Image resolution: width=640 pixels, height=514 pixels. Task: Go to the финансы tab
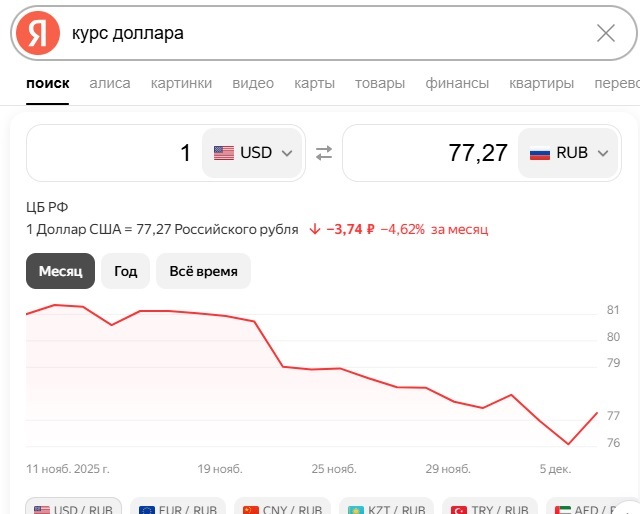[457, 83]
